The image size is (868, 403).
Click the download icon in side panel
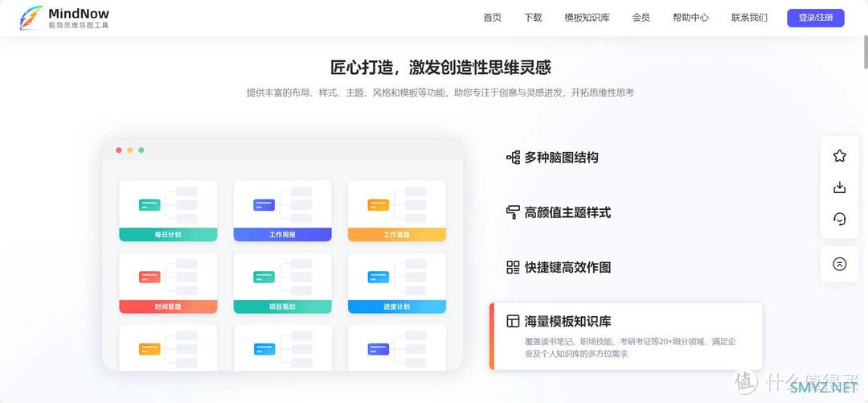pyautogui.click(x=839, y=187)
